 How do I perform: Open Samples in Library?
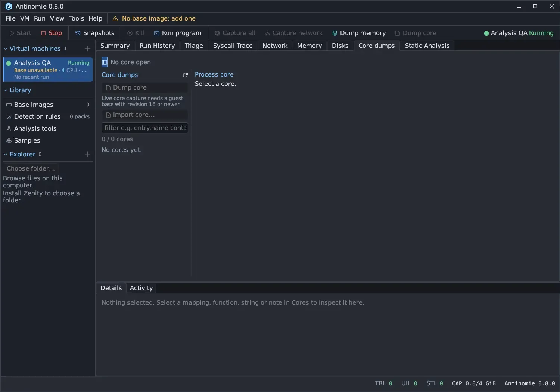pyautogui.click(x=48, y=140)
